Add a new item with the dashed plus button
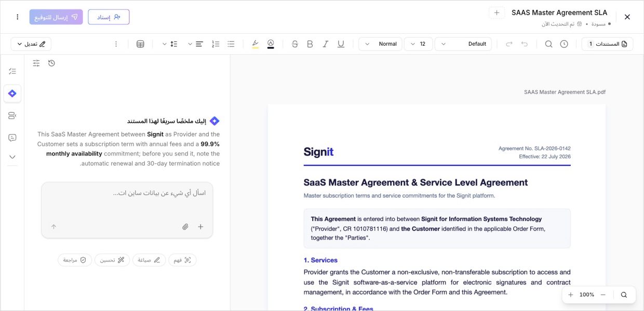This screenshot has width=644, height=311. click(x=497, y=13)
